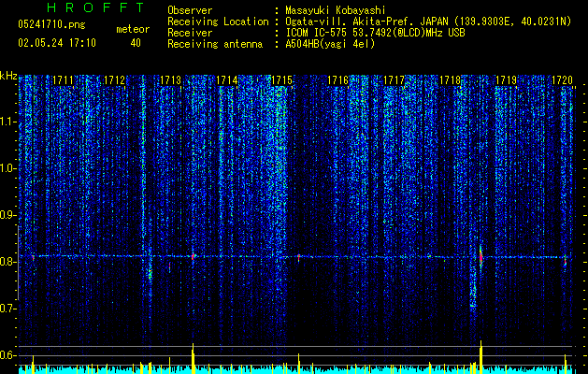The width and height of the screenshot is (588, 374).
Task: Click the 1718 time marker
Action: [450, 79]
